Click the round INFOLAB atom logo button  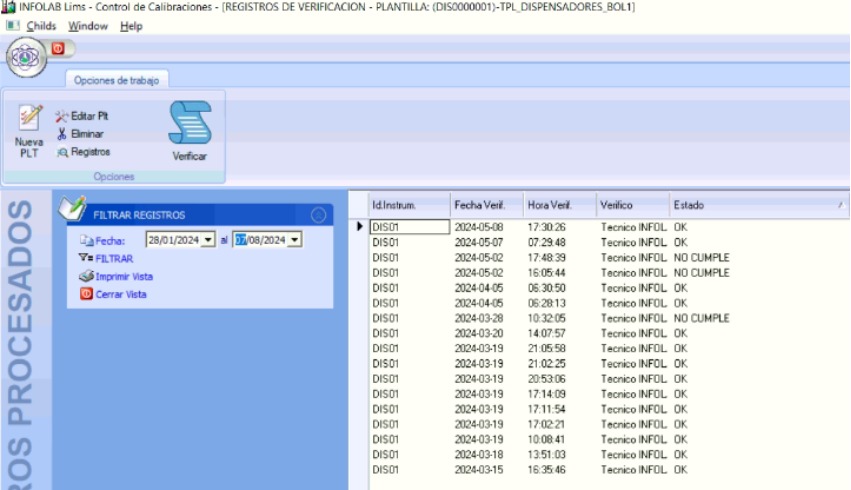24,56
